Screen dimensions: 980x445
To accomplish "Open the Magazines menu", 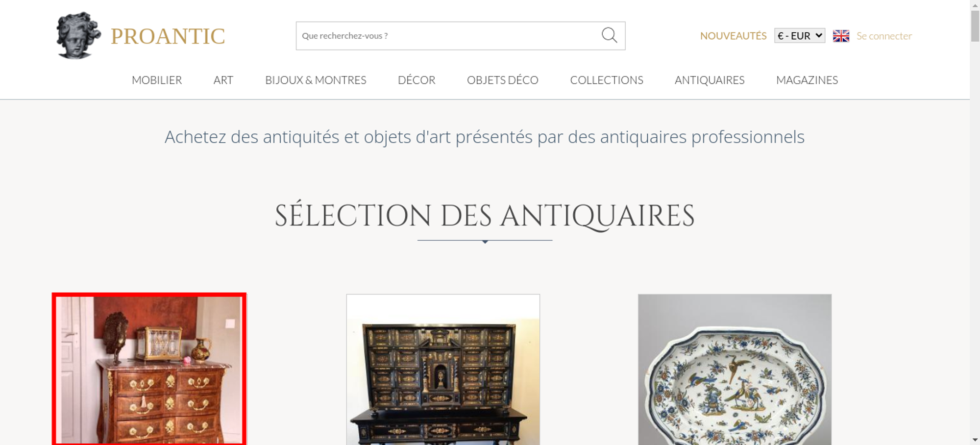I will click(x=807, y=80).
